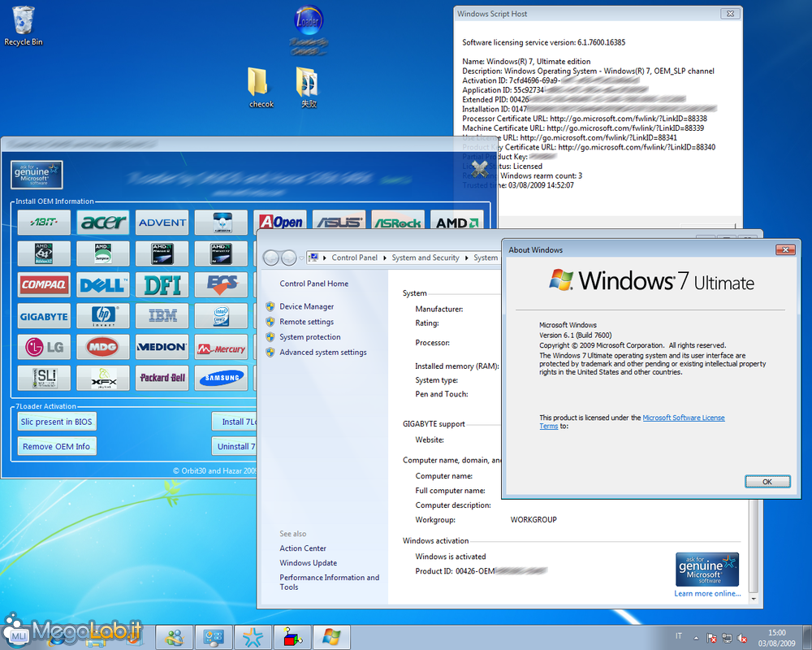
Task: Pick the AMD Sempron logo button
Action: [103, 253]
